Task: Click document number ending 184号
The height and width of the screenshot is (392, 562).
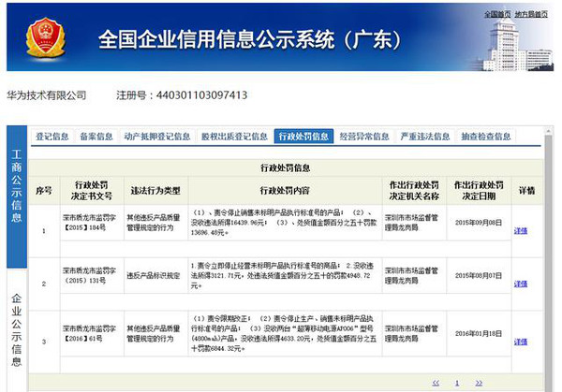Action: (89, 223)
